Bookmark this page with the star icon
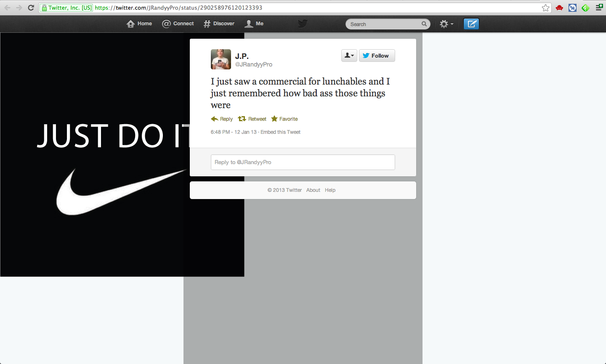Image resolution: width=606 pixels, height=364 pixels. 546,8
